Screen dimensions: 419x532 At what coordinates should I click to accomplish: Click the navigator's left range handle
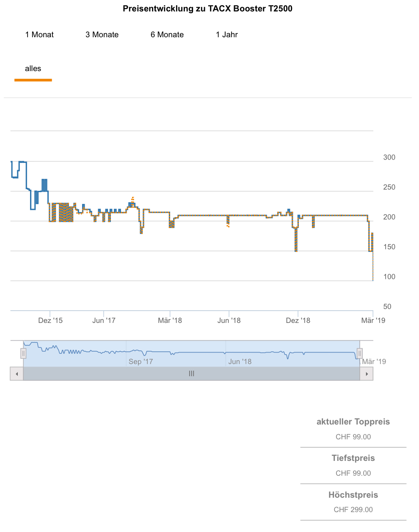click(x=23, y=353)
